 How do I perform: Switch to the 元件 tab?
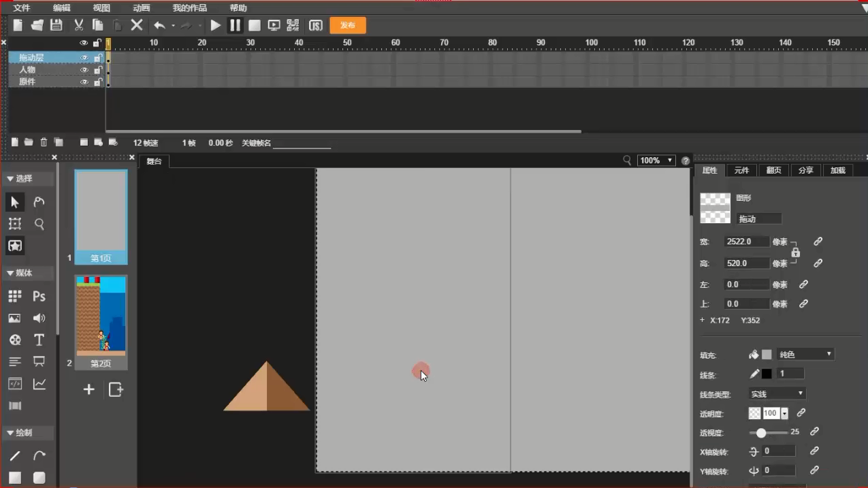(741, 170)
